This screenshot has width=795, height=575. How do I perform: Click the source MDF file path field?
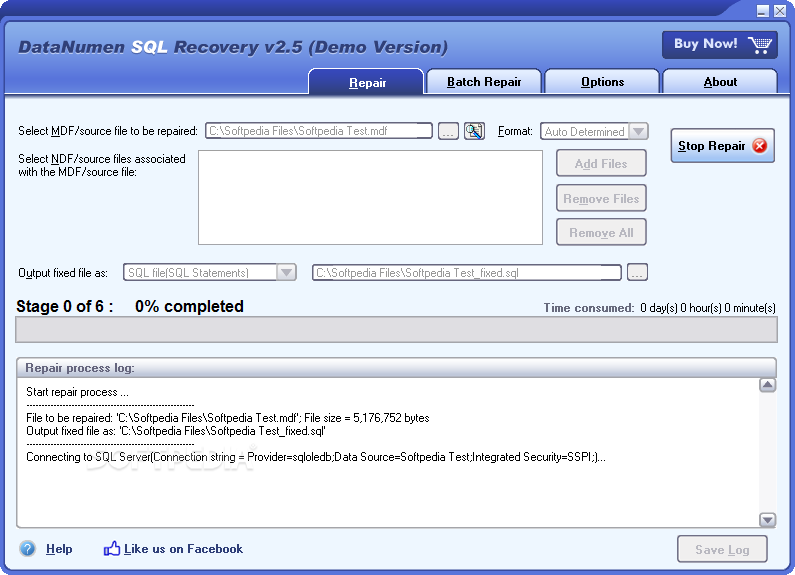point(319,131)
